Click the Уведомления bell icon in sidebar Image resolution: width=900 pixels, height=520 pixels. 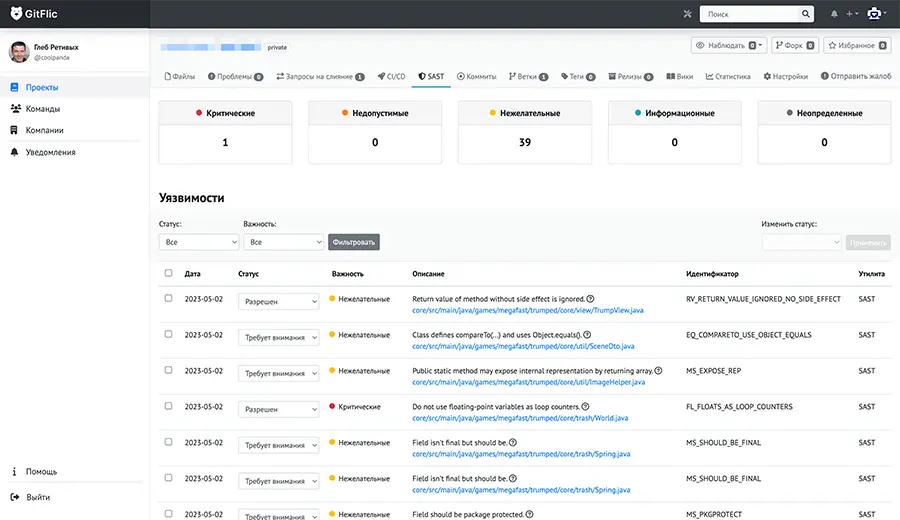[14, 152]
